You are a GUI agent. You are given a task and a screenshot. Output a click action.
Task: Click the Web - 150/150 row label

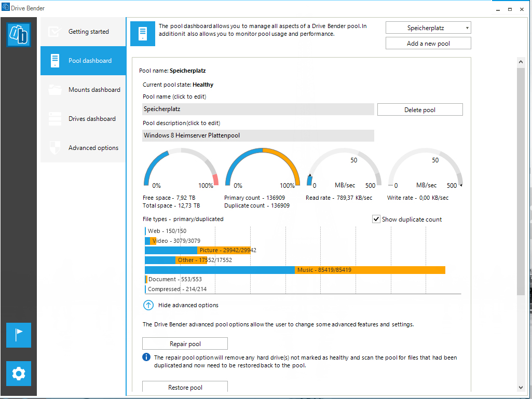coord(167,231)
